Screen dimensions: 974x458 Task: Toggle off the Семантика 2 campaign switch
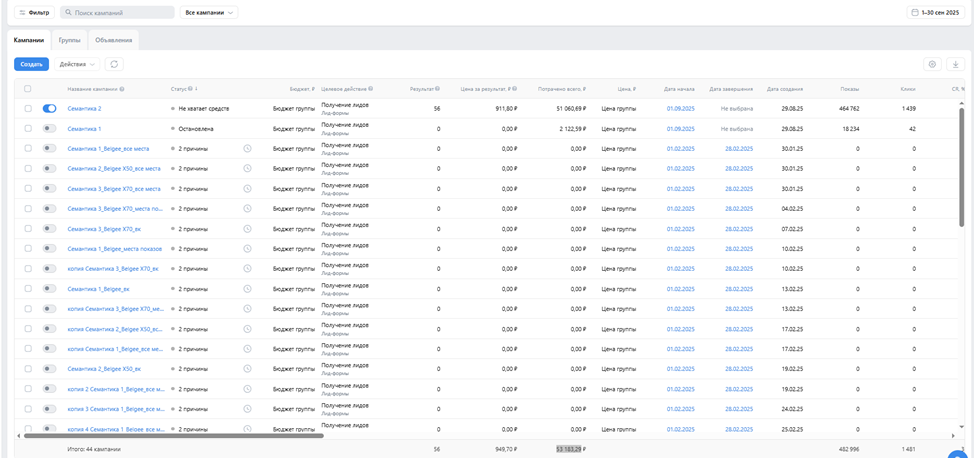coord(49,108)
